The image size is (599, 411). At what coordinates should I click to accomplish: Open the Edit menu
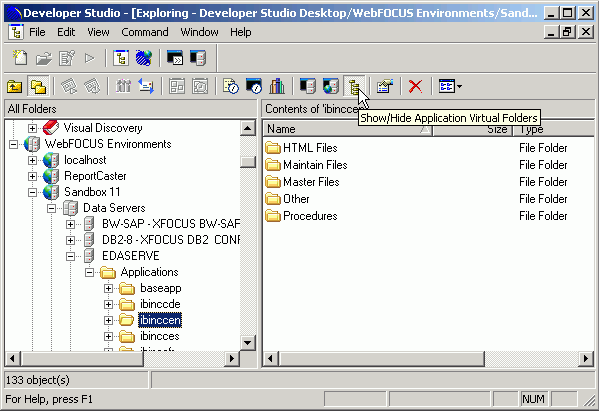pos(66,32)
